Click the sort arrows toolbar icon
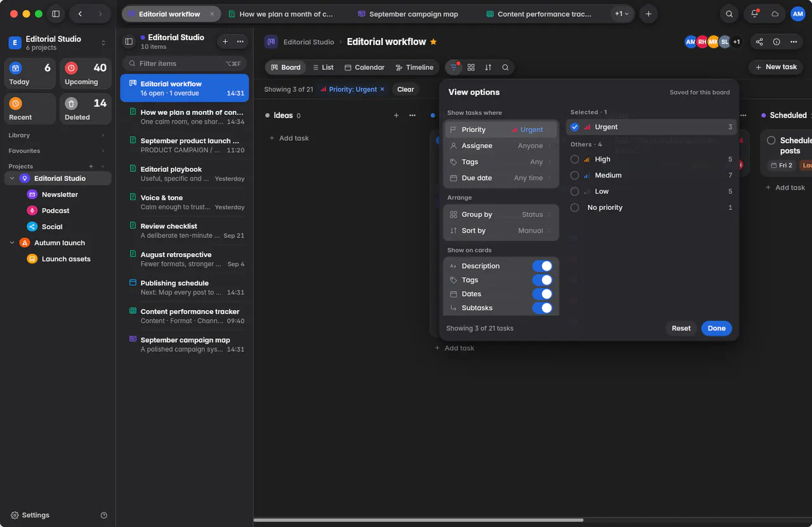 [488, 67]
